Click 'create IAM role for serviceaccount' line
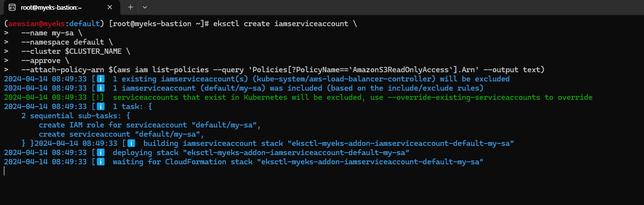Viewport: 644px width, 205px height. (x=150, y=125)
